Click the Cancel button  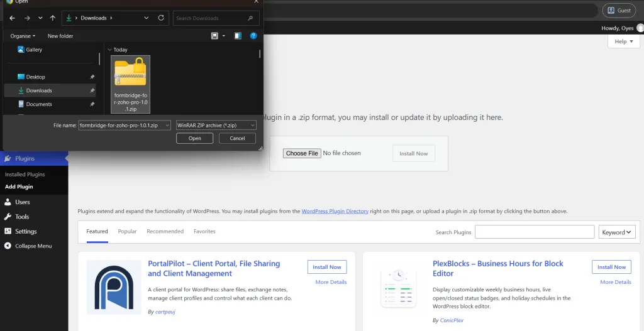click(237, 138)
